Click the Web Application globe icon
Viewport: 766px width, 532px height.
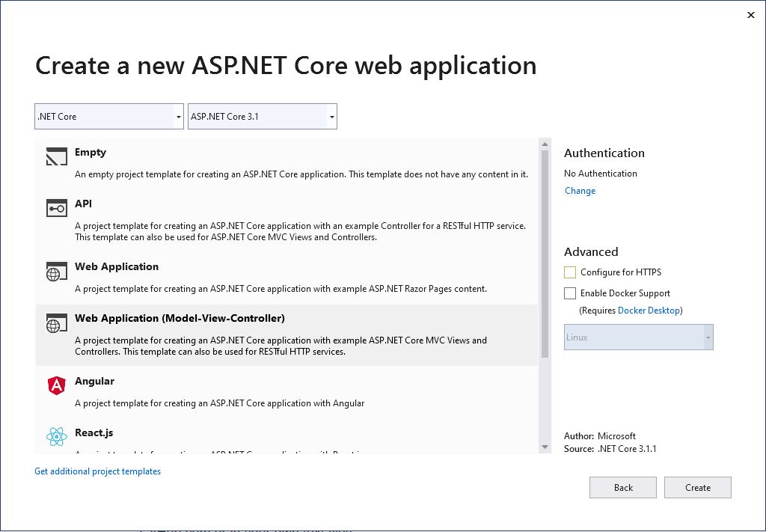click(x=57, y=272)
